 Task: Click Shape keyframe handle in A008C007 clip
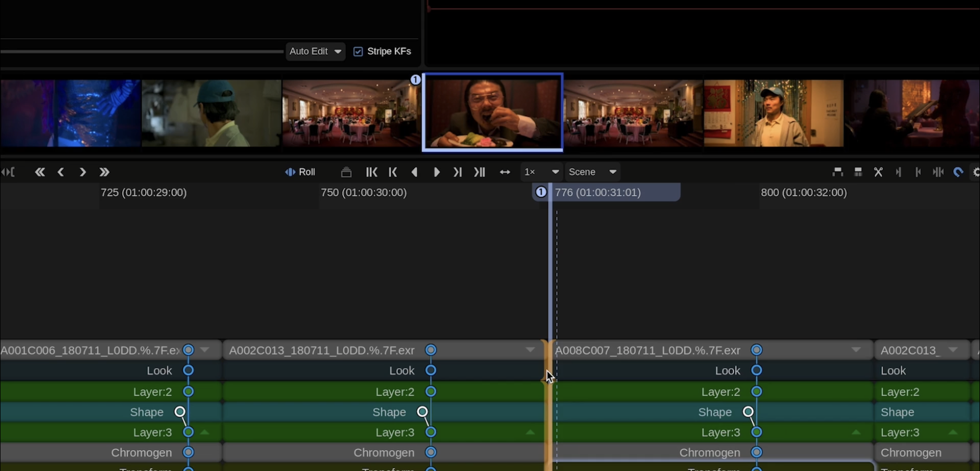pos(748,412)
